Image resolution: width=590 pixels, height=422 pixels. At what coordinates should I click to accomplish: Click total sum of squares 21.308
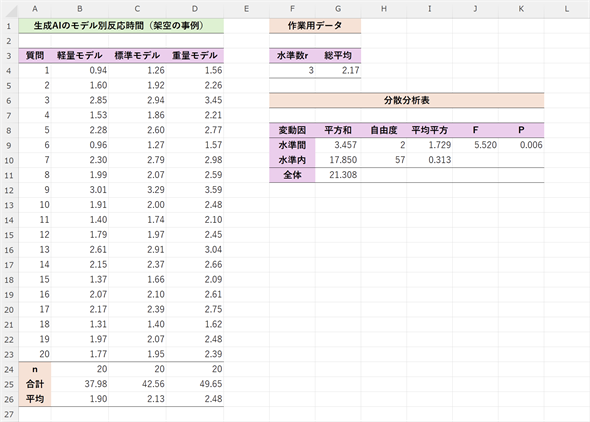(x=338, y=175)
